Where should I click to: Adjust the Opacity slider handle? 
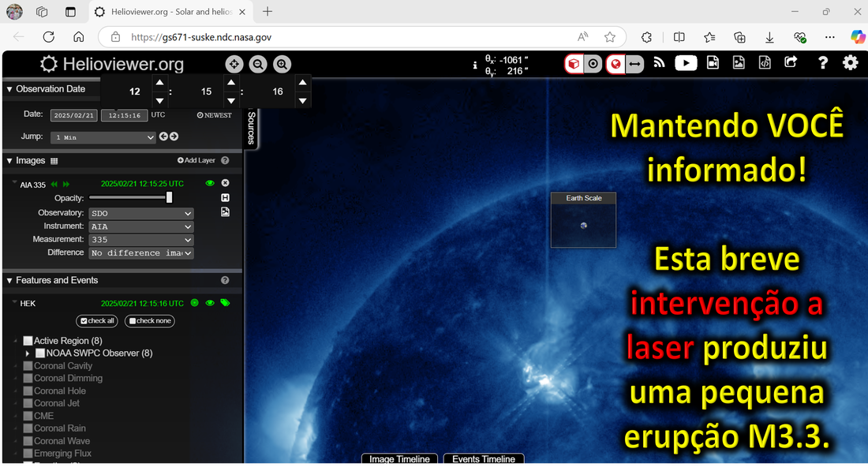169,197
